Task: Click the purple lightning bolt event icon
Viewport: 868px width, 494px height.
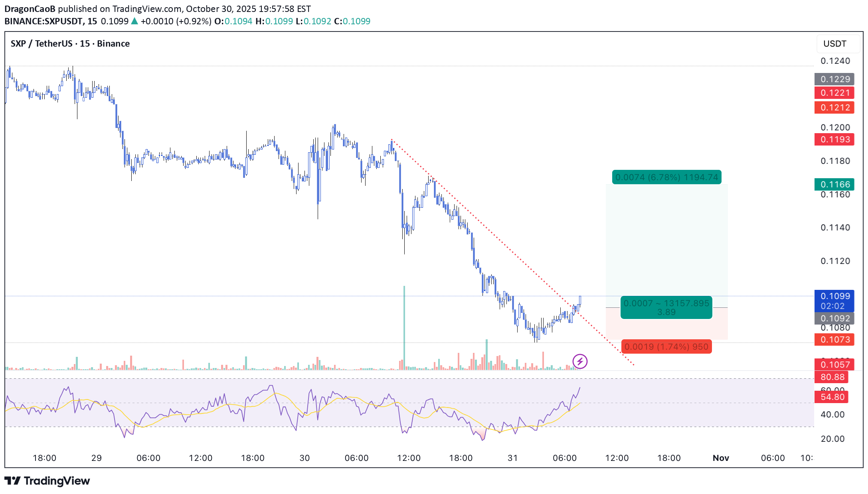Action: tap(579, 362)
